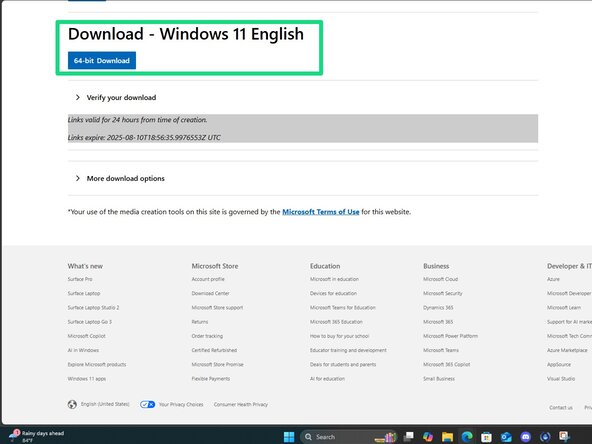Open the Microsoft Store Promise link
Viewport: 592px width, 444px height.
click(217, 365)
